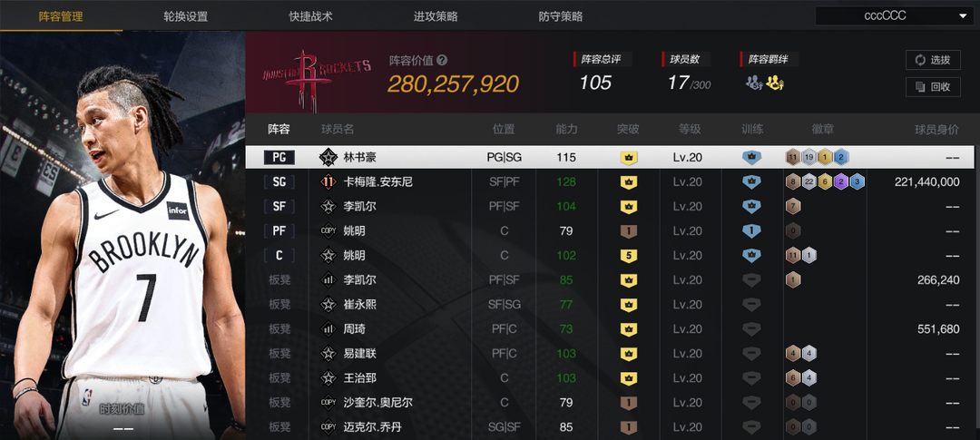Click the Houston Rockets team logo
Viewport: 980px width, 440px height.
(x=317, y=75)
